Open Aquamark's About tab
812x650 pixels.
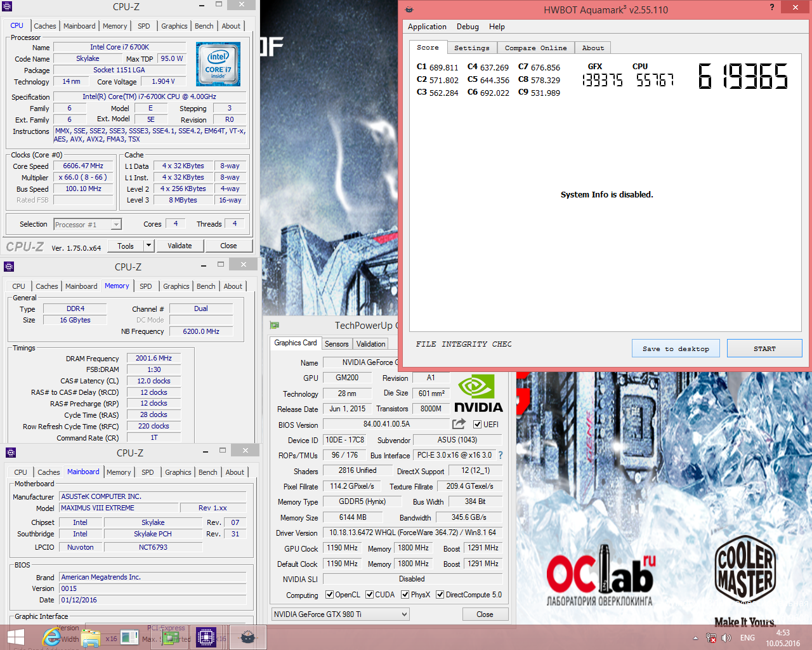point(593,48)
